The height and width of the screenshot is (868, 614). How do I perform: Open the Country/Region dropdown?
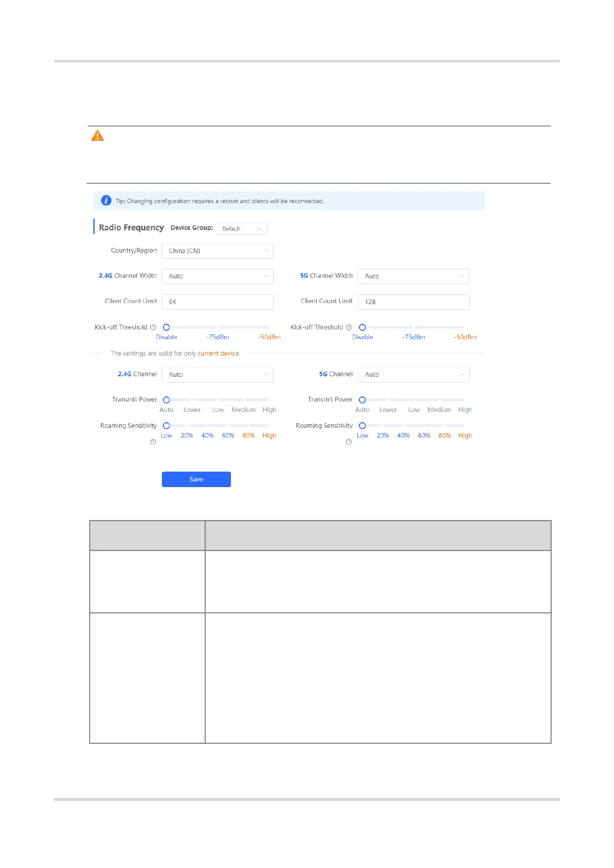pyautogui.click(x=218, y=251)
